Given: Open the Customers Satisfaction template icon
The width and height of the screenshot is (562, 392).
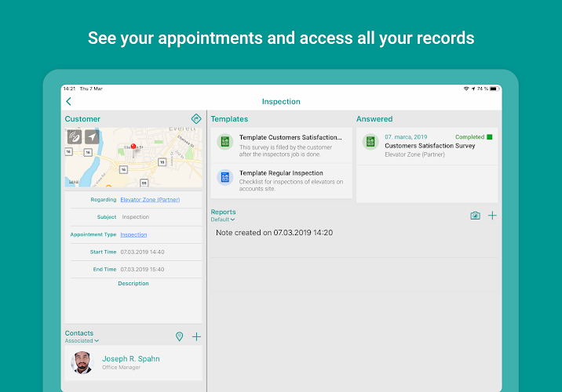Looking at the screenshot, I should click(x=225, y=142).
